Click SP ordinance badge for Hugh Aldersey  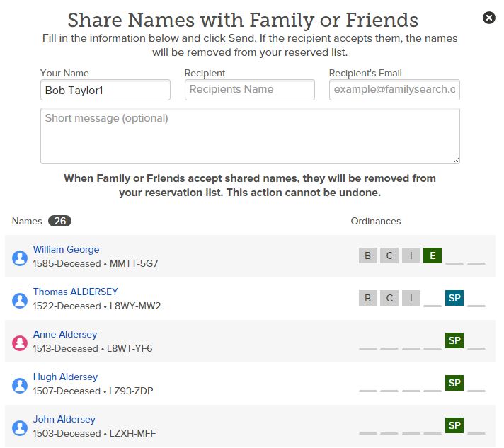(x=454, y=383)
